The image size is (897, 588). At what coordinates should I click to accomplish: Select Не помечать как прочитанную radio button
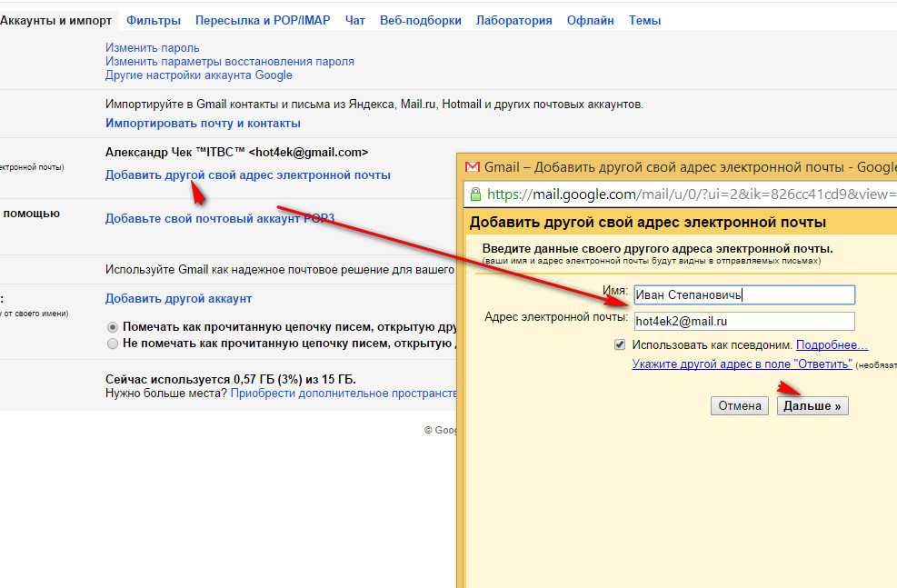113,344
